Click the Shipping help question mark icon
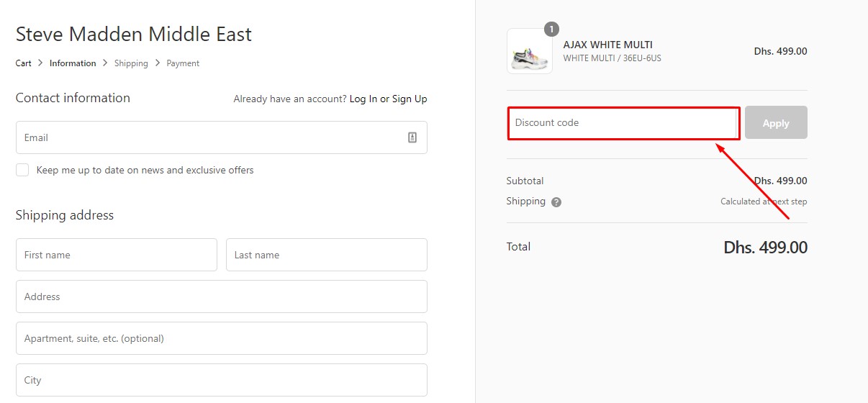The width and height of the screenshot is (868, 403). tap(556, 202)
